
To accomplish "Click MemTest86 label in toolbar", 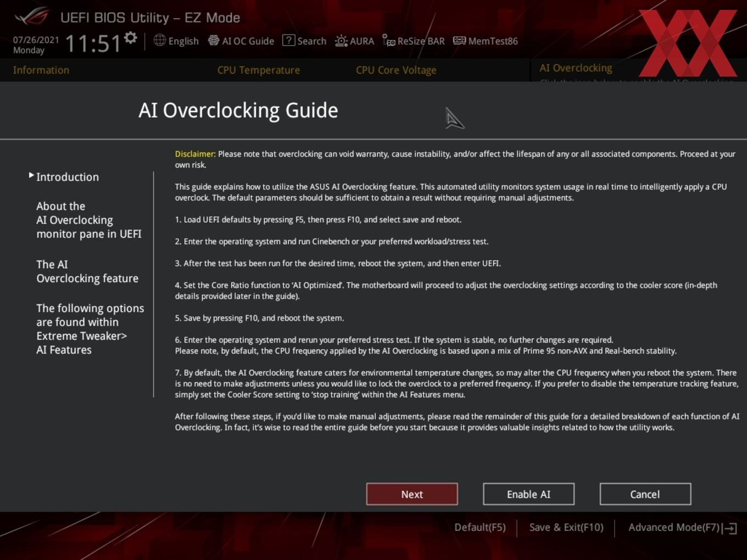I will pos(493,41).
